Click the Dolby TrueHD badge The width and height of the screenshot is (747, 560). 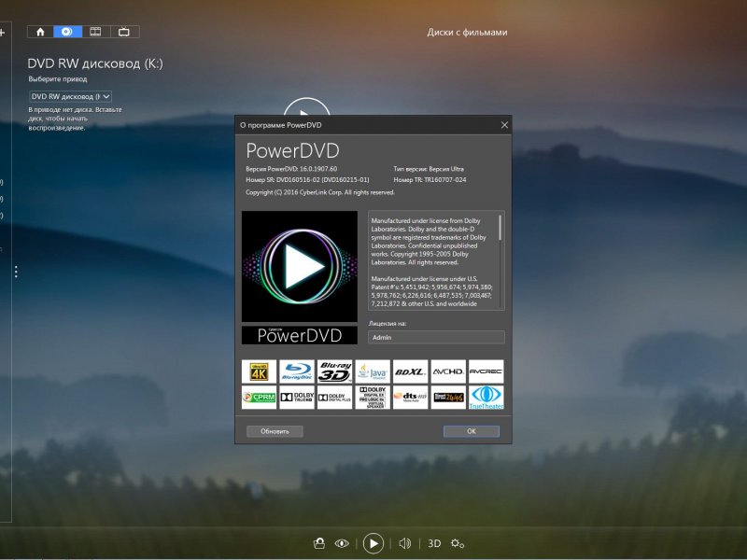(x=297, y=398)
